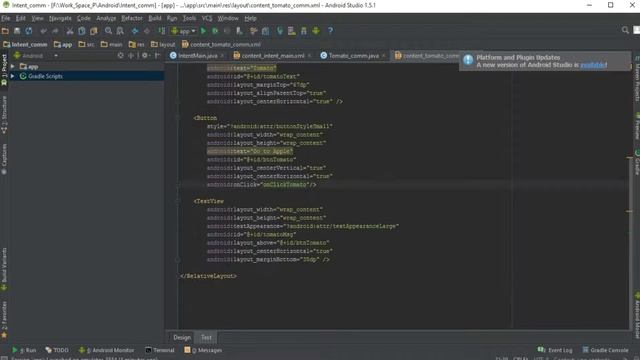Open the Terminal tool window
640x360 pixels.
coord(160,350)
